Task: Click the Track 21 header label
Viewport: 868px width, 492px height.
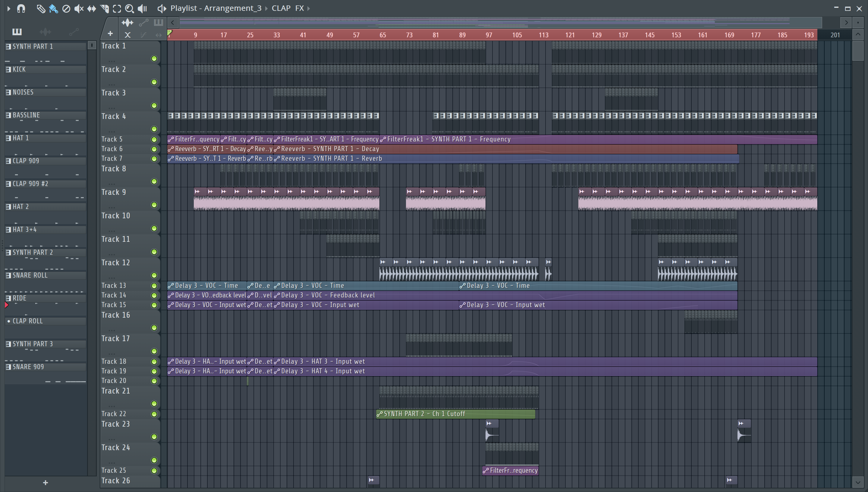Action: pos(116,391)
